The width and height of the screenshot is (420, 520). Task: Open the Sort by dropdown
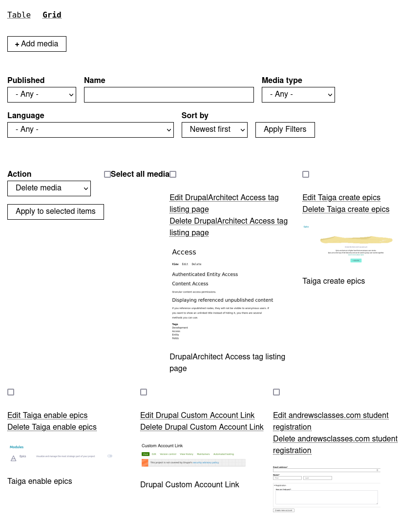point(214,129)
